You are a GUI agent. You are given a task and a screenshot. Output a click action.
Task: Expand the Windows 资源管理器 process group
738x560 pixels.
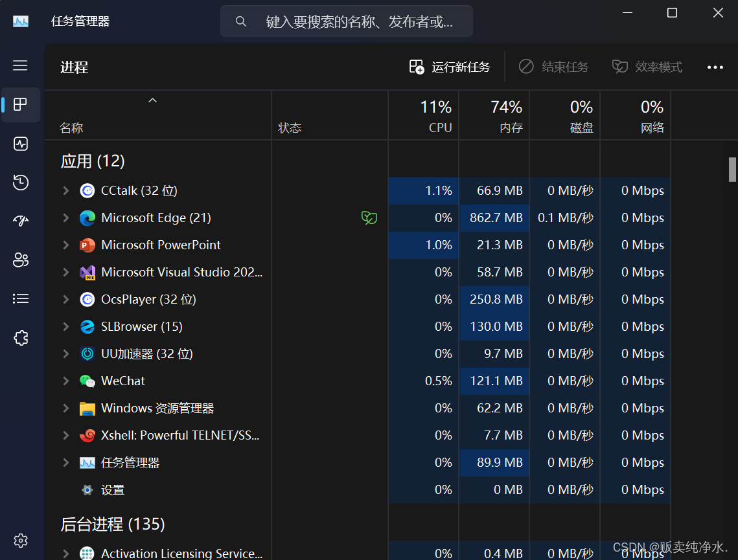(x=66, y=408)
